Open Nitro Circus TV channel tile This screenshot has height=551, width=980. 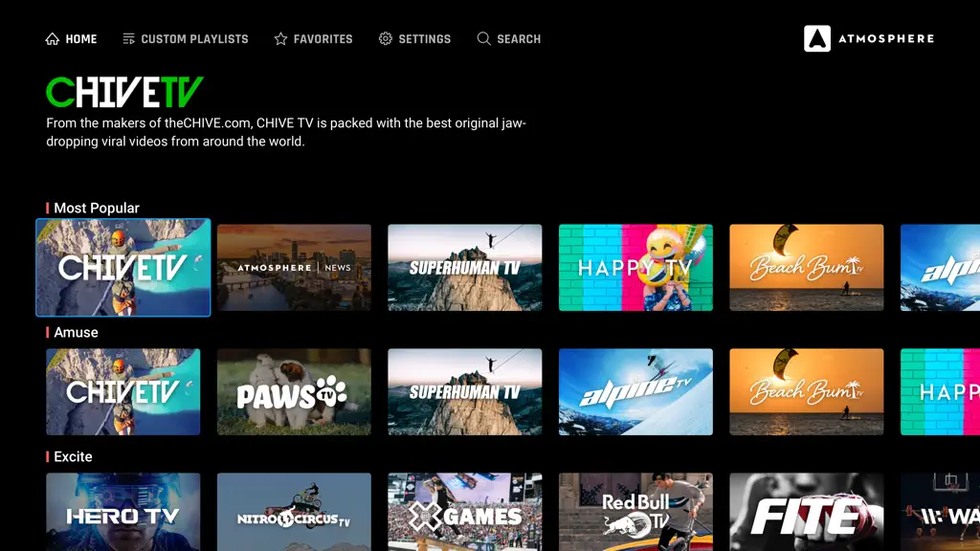(294, 512)
